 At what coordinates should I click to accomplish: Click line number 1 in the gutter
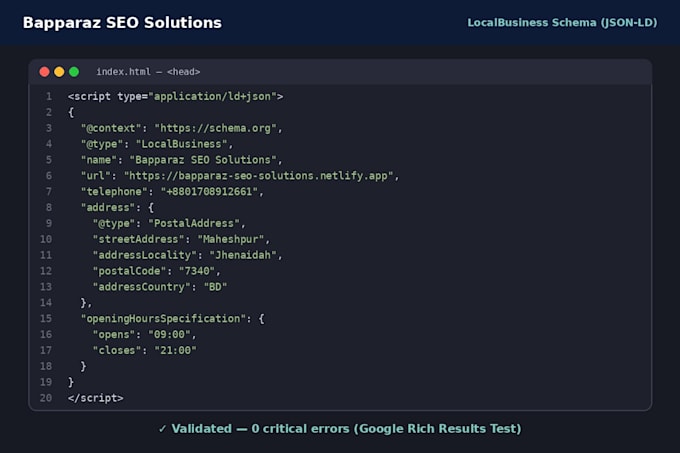click(49, 96)
